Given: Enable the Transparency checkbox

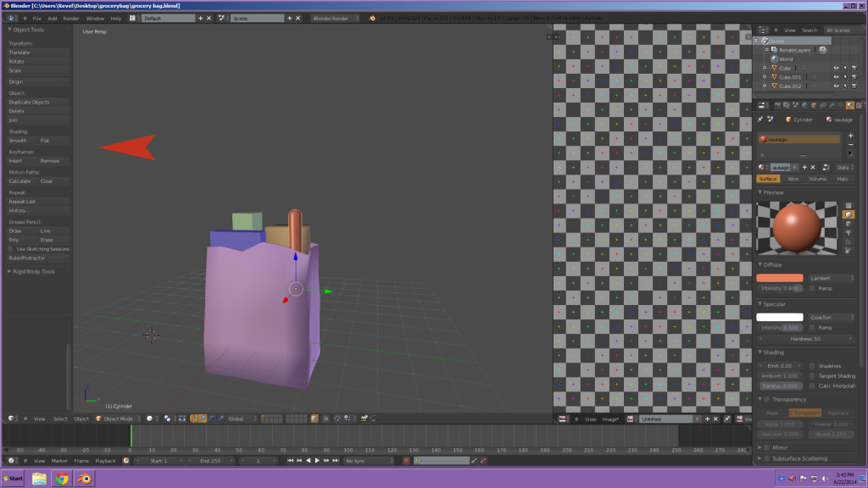Looking at the screenshot, I should tap(767, 399).
